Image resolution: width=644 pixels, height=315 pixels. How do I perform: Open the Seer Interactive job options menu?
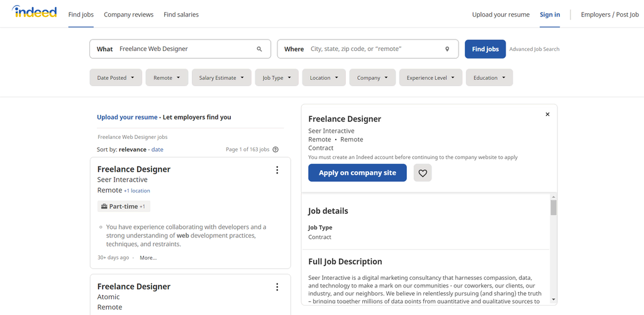coord(277,170)
